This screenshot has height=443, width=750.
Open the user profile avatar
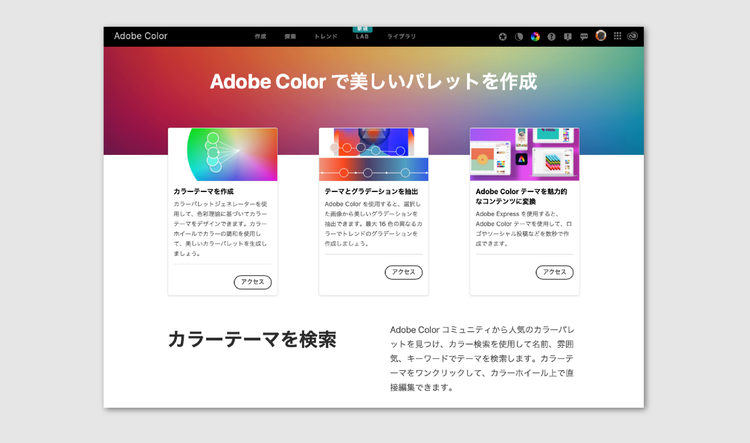(x=601, y=35)
